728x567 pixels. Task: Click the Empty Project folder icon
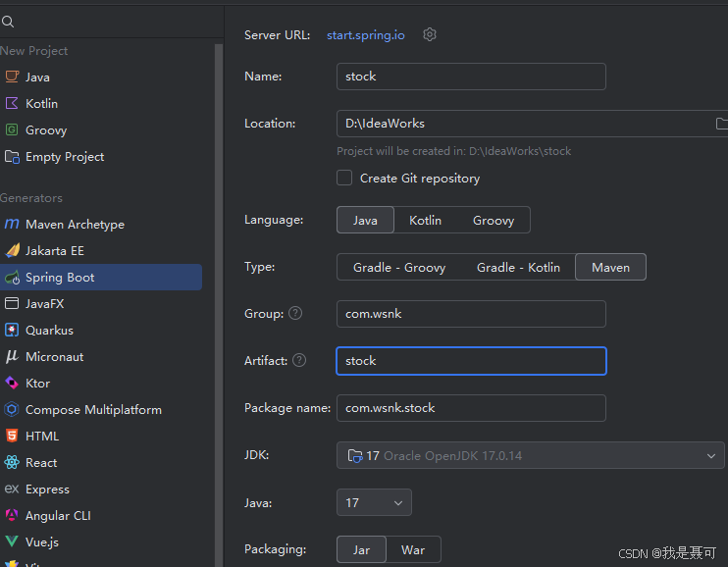point(12,157)
